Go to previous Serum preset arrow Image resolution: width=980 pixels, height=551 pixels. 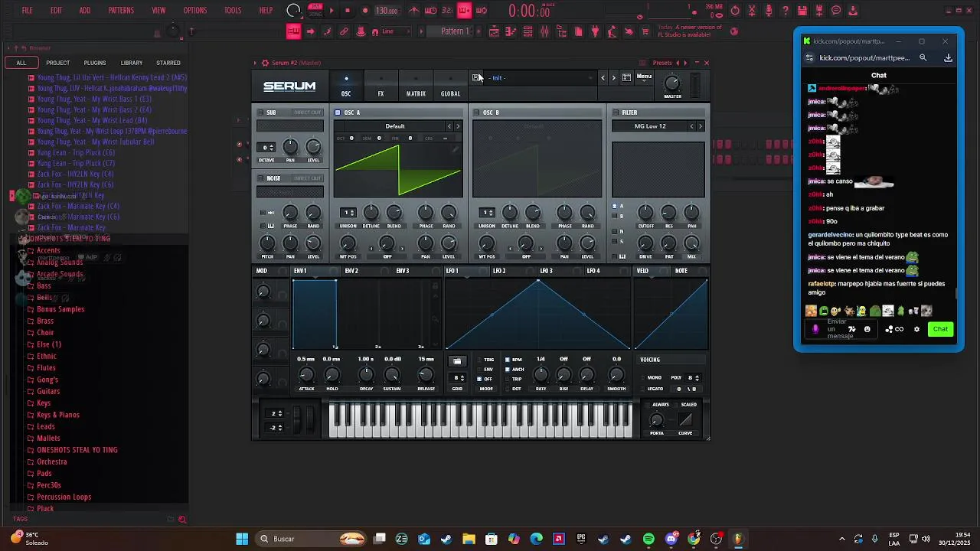(603, 77)
